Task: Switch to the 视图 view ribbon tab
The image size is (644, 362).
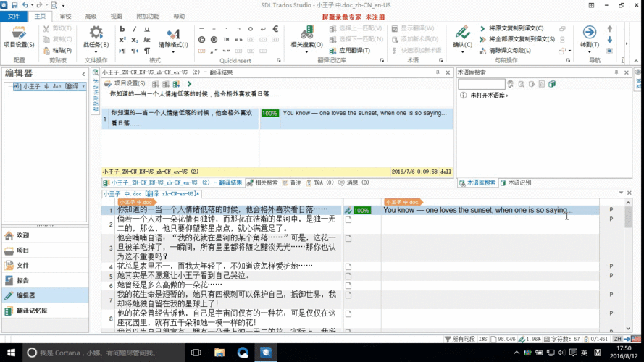Action: click(x=116, y=17)
